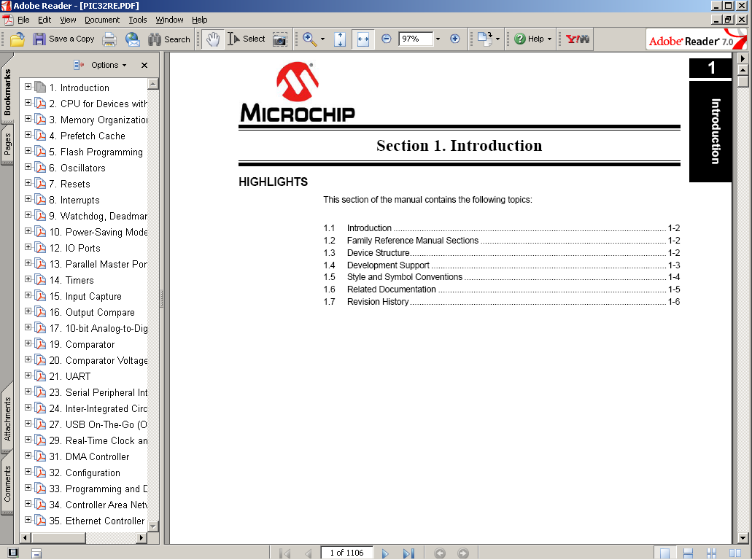Close the bookmarks navigation pane

point(144,65)
